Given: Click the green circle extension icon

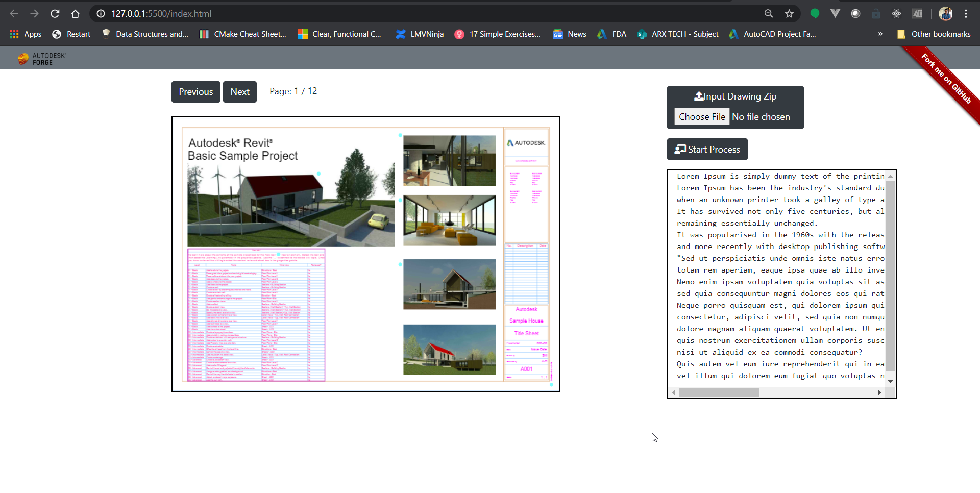Looking at the screenshot, I should click(815, 14).
